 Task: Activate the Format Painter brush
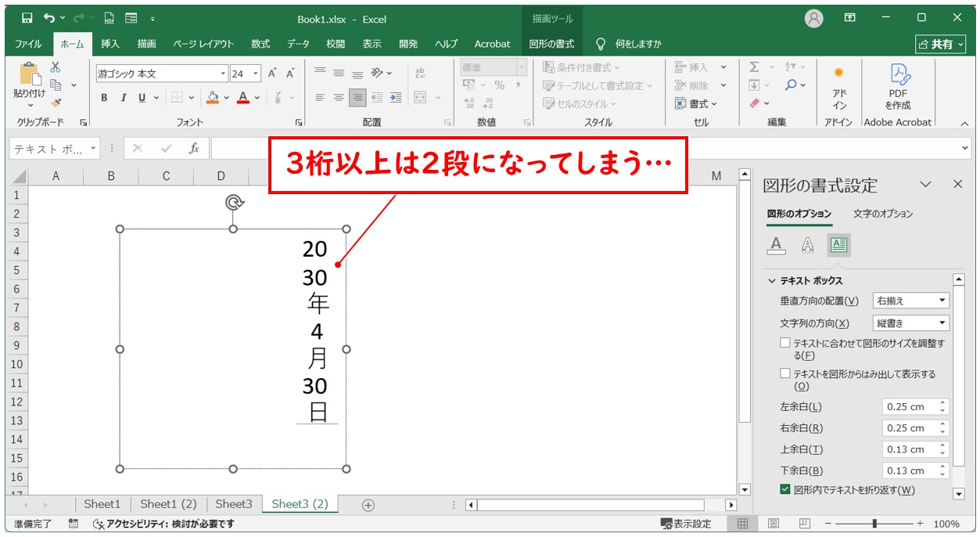click(x=56, y=103)
